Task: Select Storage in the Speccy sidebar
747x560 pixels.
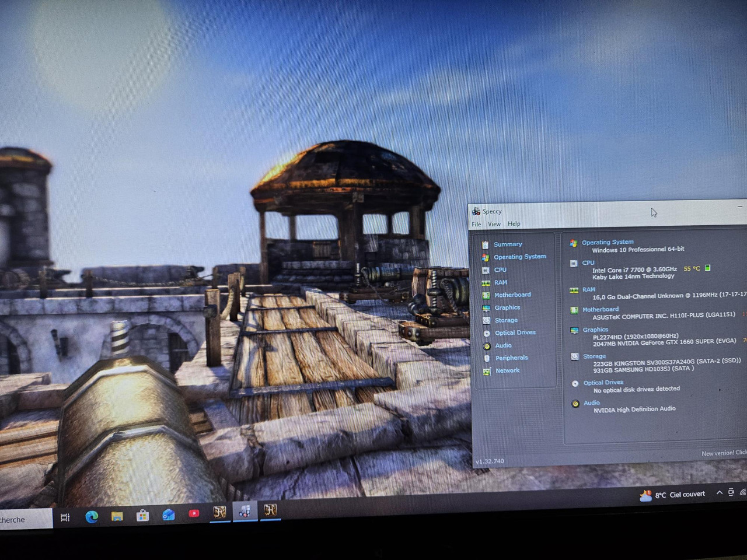Action: click(x=506, y=320)
